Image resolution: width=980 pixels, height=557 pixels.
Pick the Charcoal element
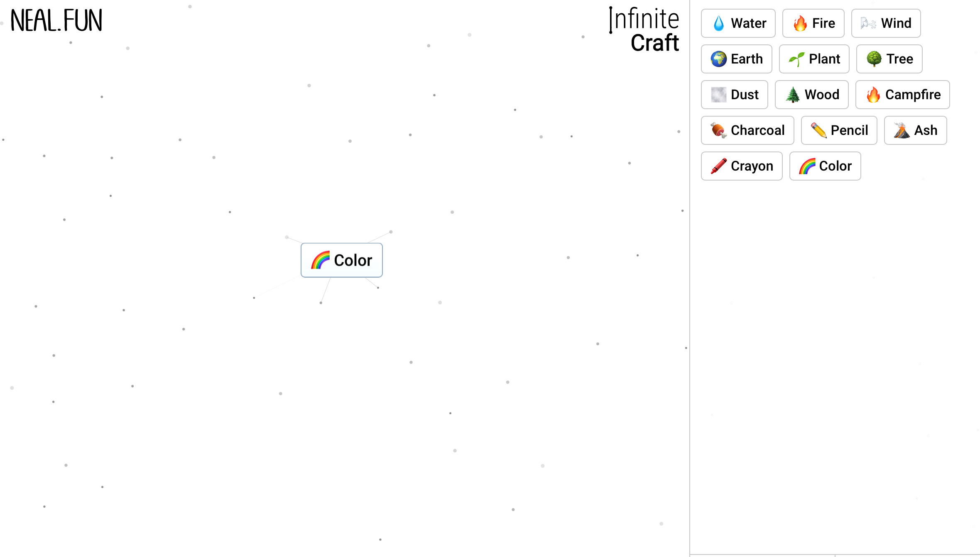point(747,130)
